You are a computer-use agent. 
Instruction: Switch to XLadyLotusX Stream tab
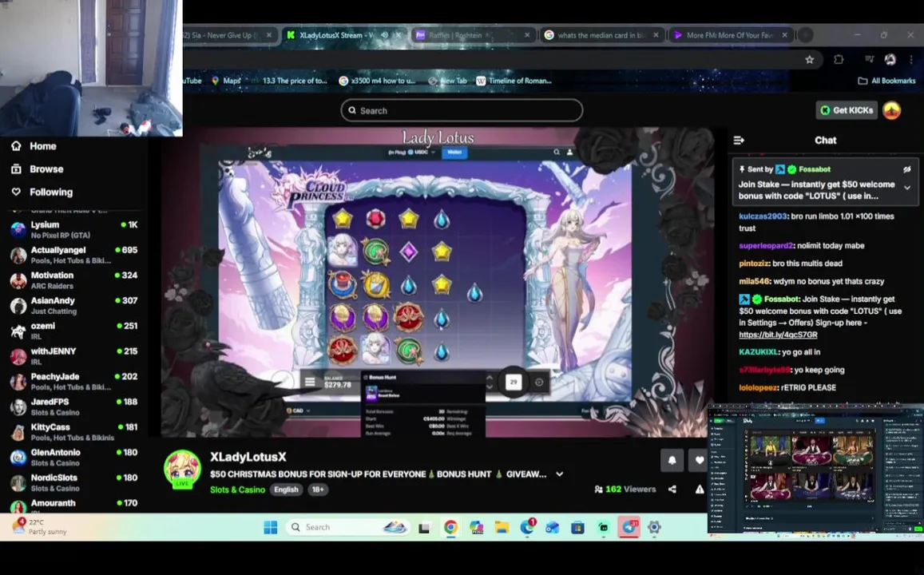coord(344,35)
